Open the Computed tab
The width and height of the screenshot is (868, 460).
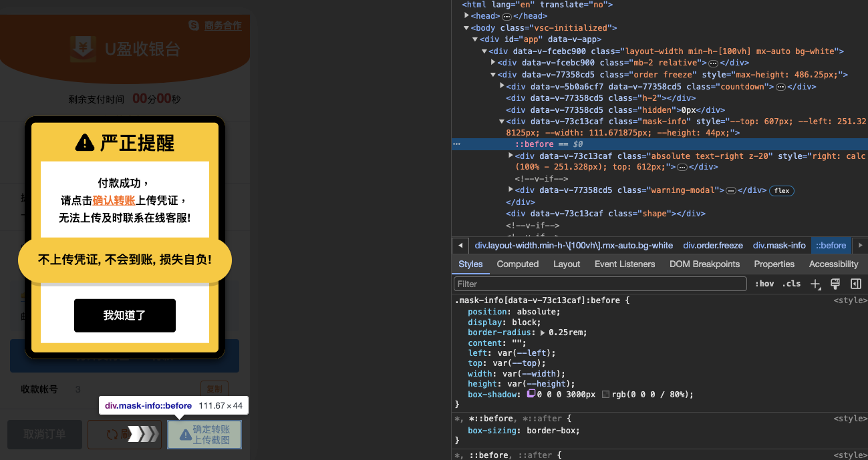518,264
